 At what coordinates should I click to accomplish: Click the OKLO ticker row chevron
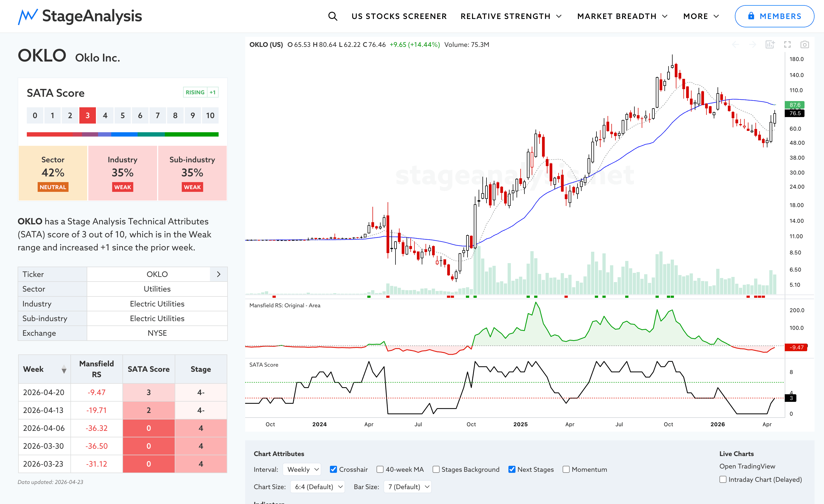coord(219,274)
